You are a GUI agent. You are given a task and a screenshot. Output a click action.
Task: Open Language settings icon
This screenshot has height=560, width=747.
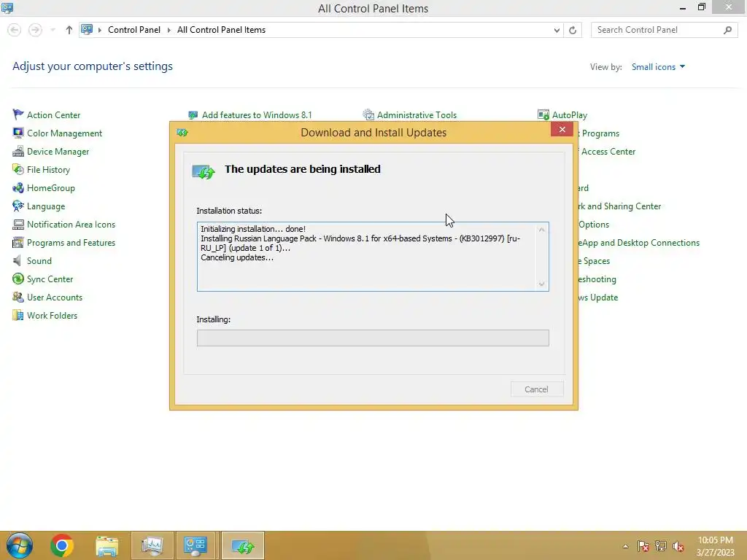pos(18,206)
